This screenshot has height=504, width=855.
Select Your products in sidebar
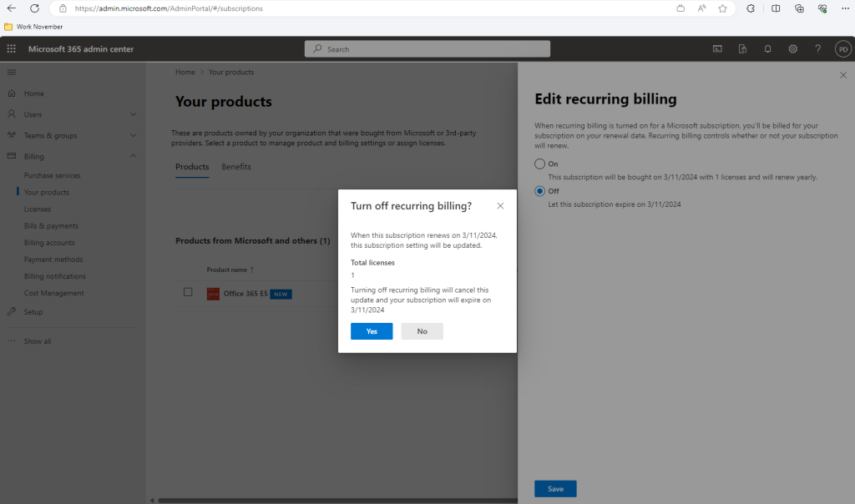tap(47, 192)
